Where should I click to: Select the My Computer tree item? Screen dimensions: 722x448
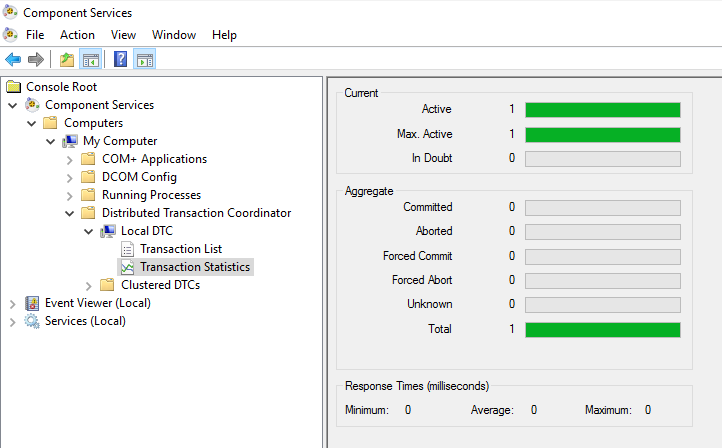tap(120, 141)
